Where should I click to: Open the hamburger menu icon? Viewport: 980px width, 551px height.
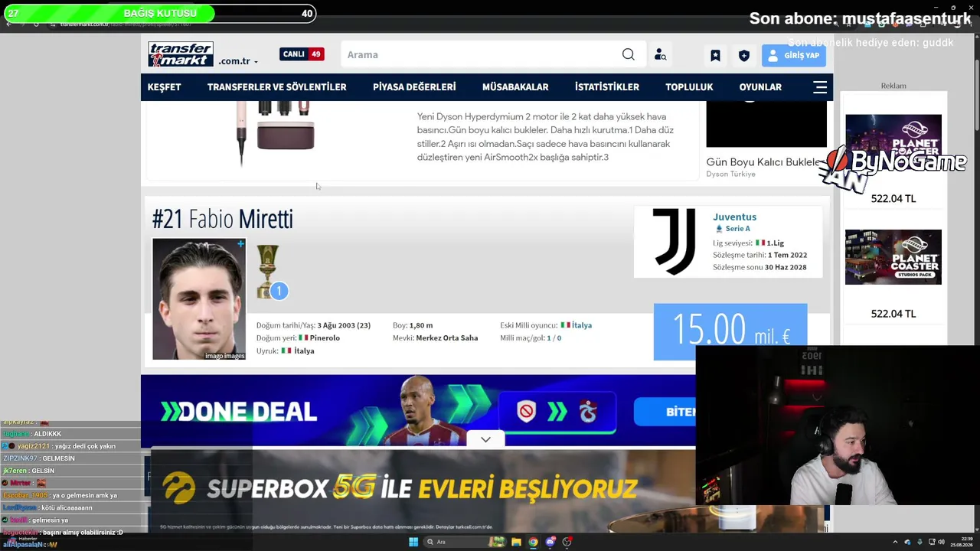[x=820, y=87]
